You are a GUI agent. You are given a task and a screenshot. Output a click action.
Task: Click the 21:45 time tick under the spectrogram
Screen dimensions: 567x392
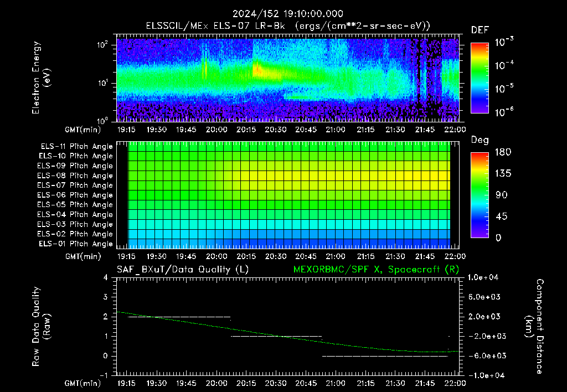pos(425,130)
